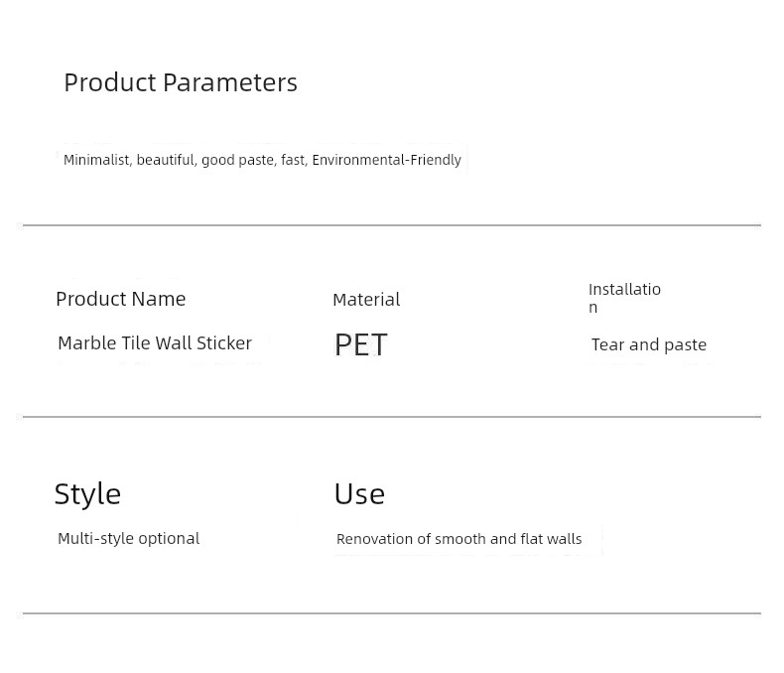Select the Minimalist, beautiful tagline text
This screenshot has height=673, width=784.
262,160
